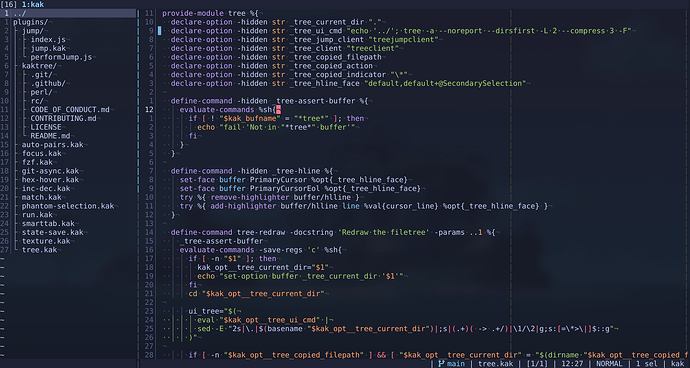Open inc-dec.kak in the tree

[x=46, y=188]
